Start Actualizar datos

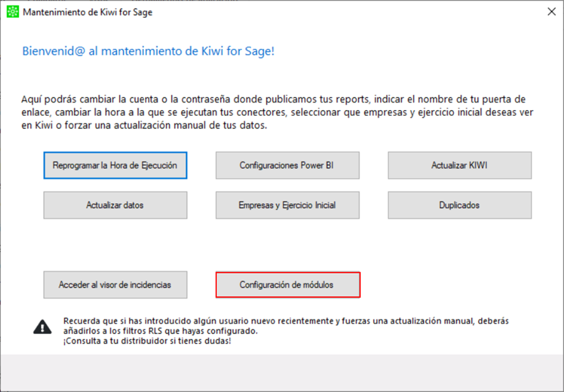click(115, 205)
